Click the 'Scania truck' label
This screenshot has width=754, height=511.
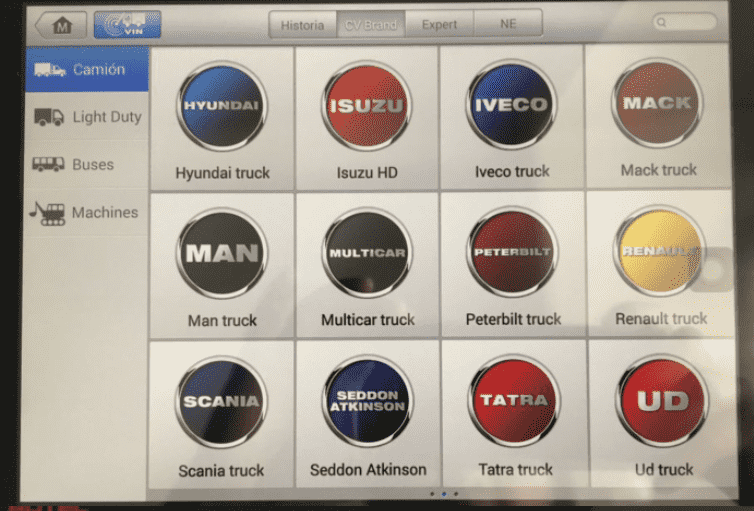pos(221,471)
